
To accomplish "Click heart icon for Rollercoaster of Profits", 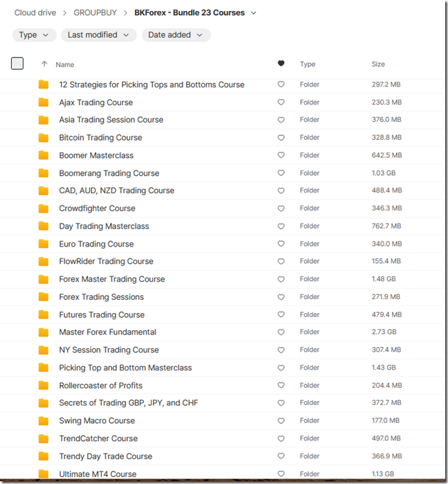I will [x=281, y=385].
